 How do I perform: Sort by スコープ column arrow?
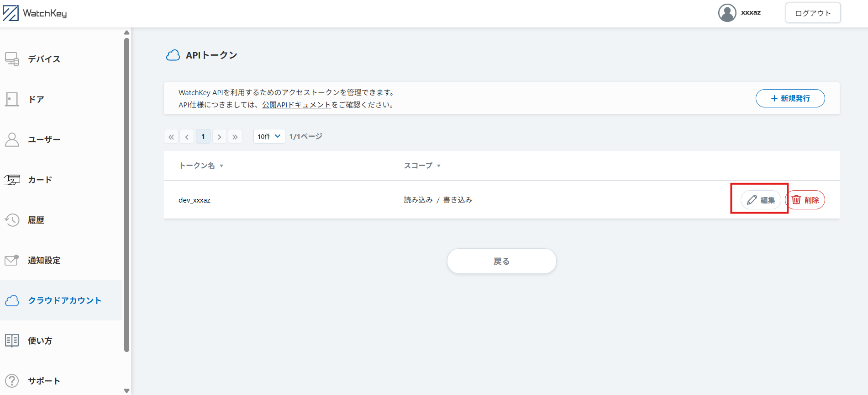pyautogui.click(x=439, y=166)
